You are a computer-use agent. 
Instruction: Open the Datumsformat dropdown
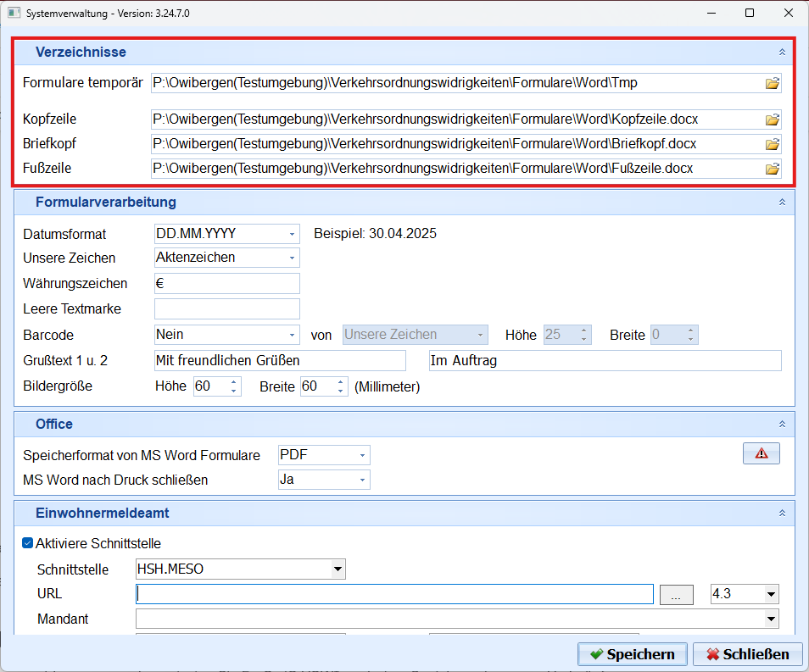[x=292, y=234]
